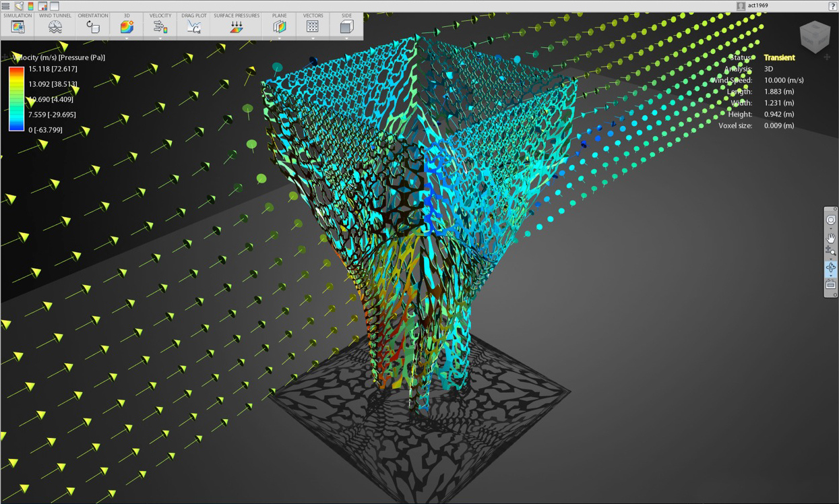Open the application menu icon
Screen dimensions: 839x504
click(x=5, y=6)
